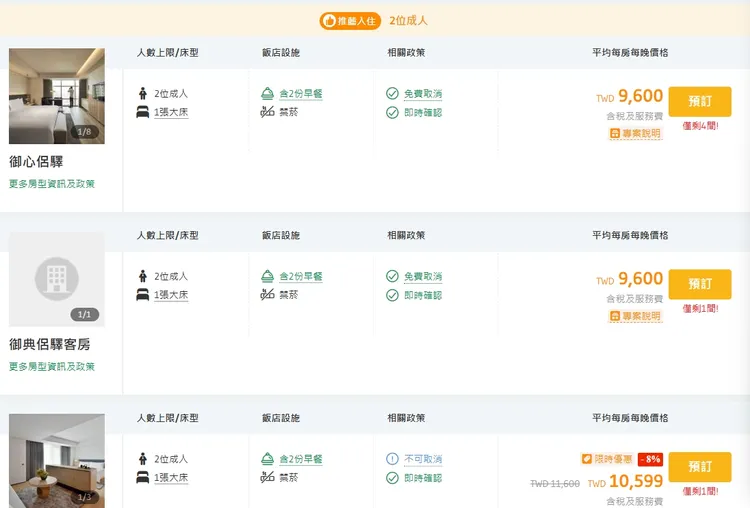Click breakfast cloche icon in 不可取消 room row
750x508 pixels.
[267, 459]
